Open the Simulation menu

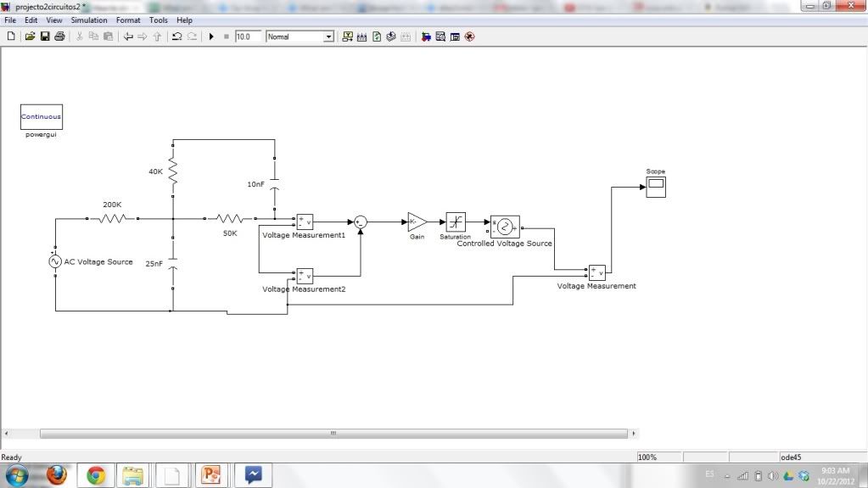pyautogui.click(x=89, y=20)
